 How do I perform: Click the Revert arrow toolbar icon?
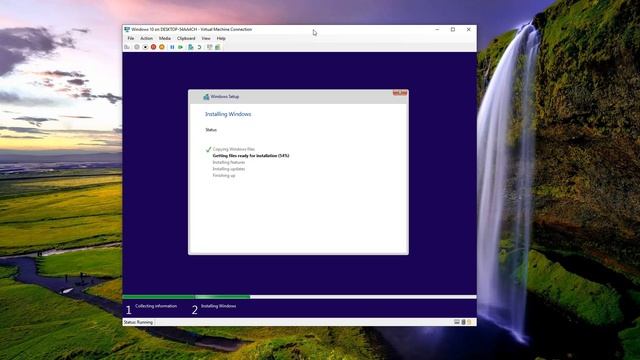pyautogui.click(x=199, y=47)
